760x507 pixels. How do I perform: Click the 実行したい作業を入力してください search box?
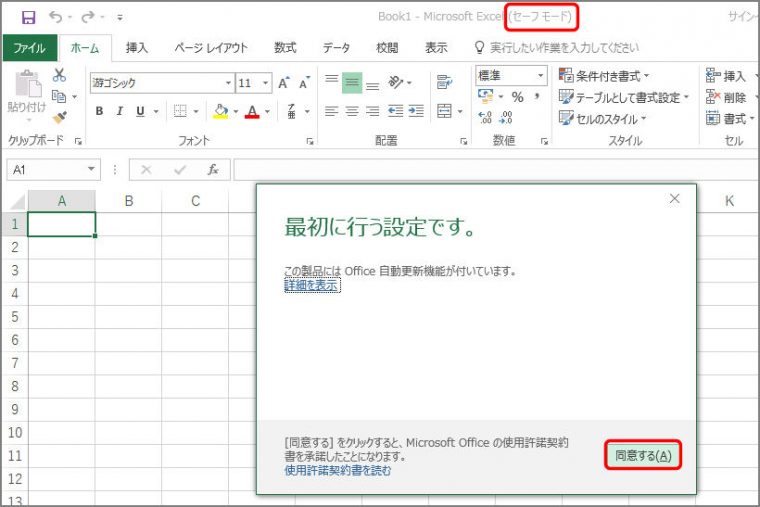[557, 48]
